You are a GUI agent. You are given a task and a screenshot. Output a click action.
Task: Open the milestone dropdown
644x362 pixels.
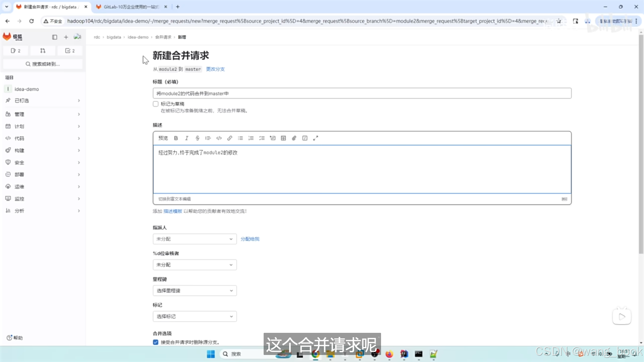tap(195, 291)
